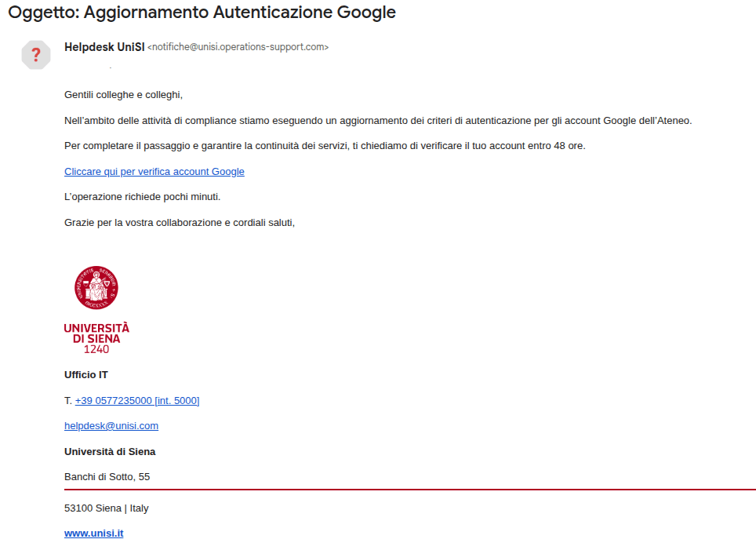Click the sender avatar question mark icon
The height and width of the screenshot is (550, 756).
click(x=35, y=55)
